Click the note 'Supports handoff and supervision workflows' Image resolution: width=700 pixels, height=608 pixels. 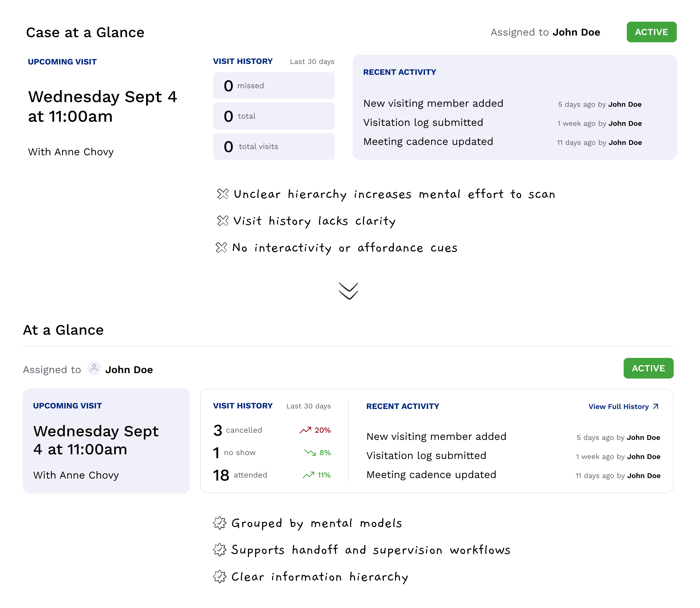pyautogui.click(x=371, y=550)
